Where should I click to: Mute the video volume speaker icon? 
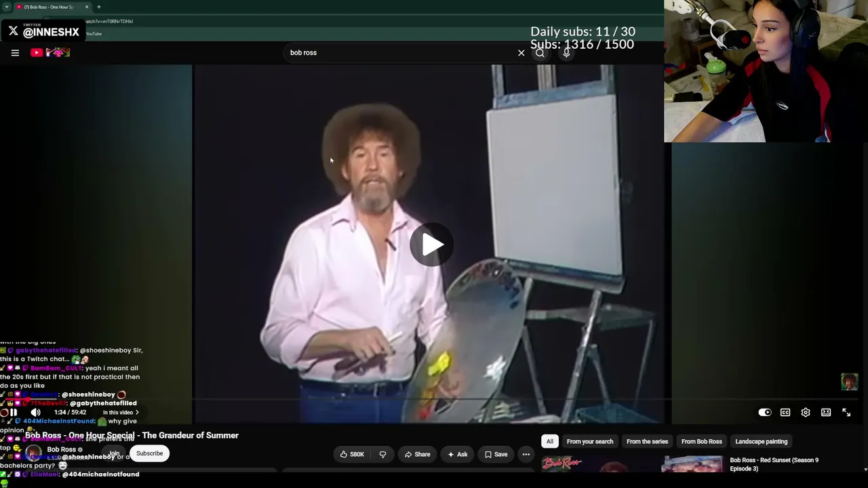pyautogui.click(x=35, y=412)
